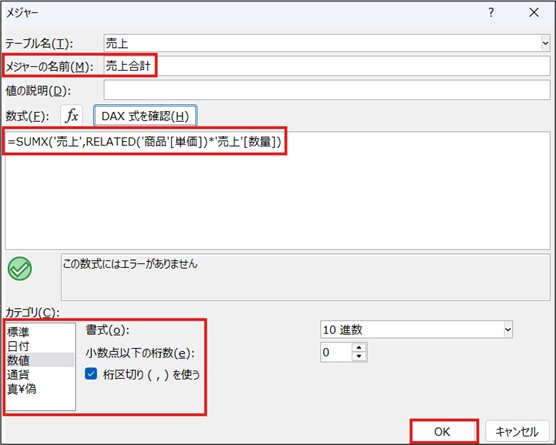The height and width of the screenshot is (445, 556).
Task: Click the fx insert function icon
Action: coord(72,116)
